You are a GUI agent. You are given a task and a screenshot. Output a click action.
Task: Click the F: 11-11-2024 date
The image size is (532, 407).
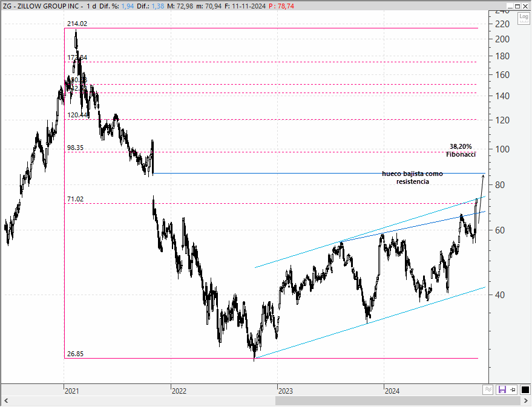point(245,6)
